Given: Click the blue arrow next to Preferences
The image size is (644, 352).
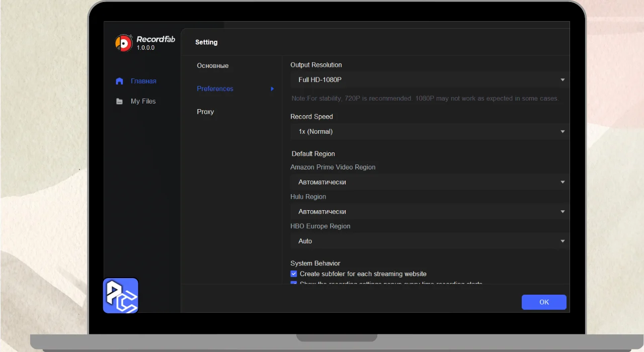Looking at the screenshot, I should click(x=272, y=89).
